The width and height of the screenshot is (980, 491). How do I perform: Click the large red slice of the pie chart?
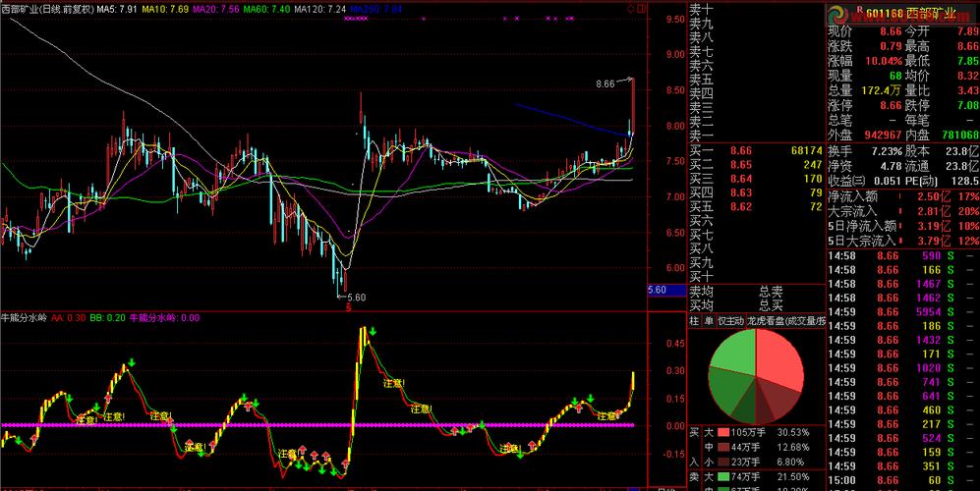(777, 357)
